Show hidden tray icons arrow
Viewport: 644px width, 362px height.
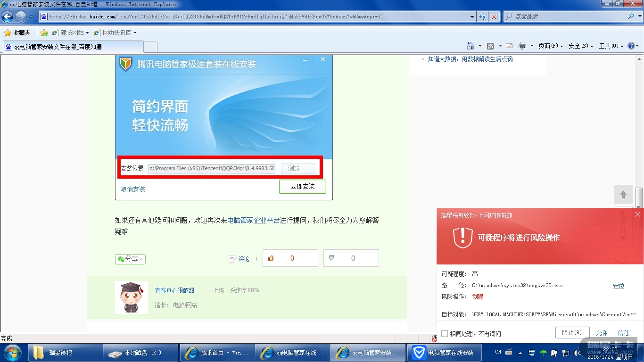(x=520, y=353)
